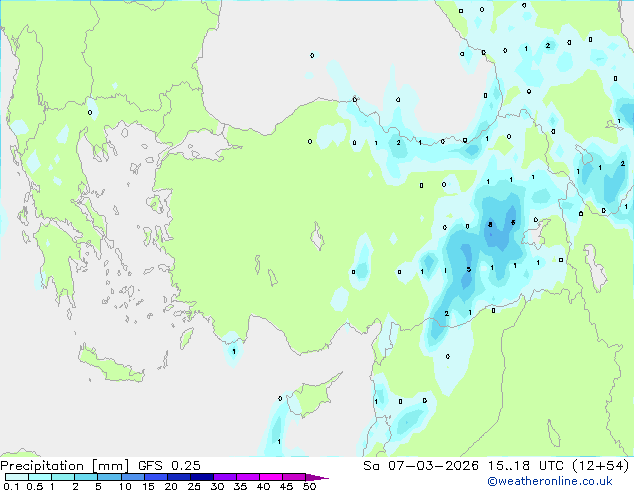Click the legend value '35'
The image size is (634, 490).
pyautogui.click(x=240, y=486)
